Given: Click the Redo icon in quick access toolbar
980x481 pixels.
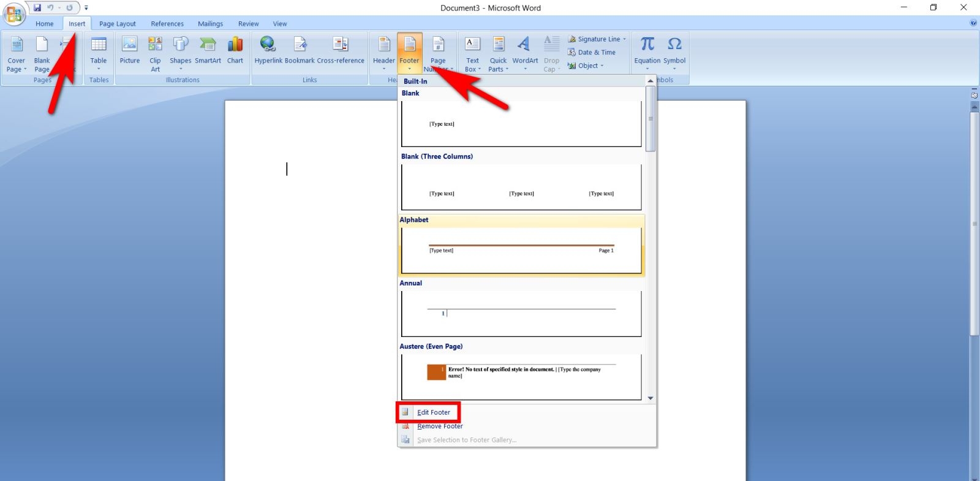Looking at the screenshot, I should 69,8.
